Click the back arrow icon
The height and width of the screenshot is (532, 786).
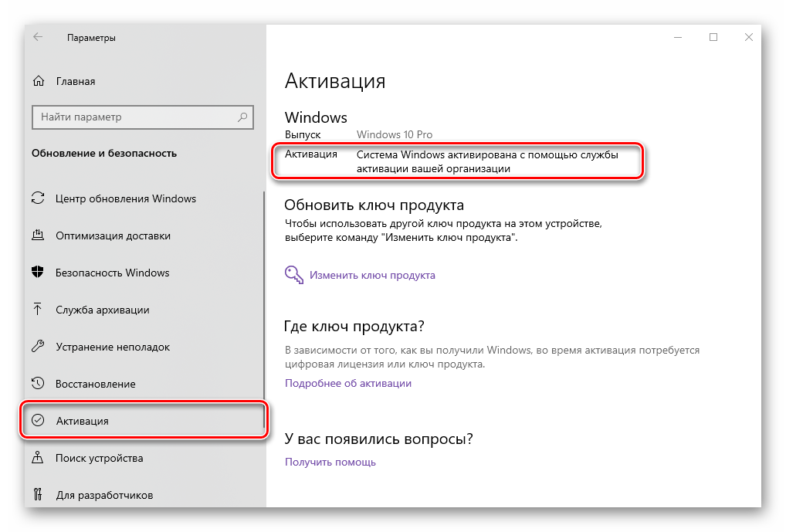(x=38, y=37)
